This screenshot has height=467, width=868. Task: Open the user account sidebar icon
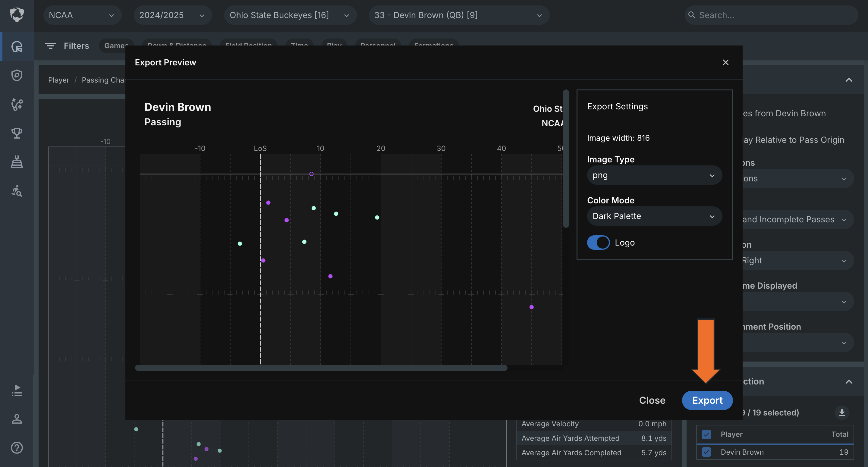[17, 419]
